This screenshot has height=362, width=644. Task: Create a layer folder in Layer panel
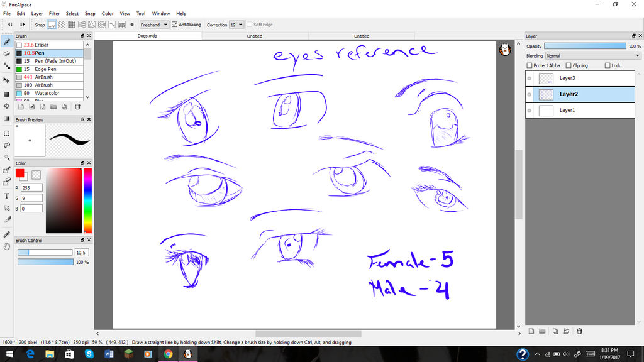[543, 331]
